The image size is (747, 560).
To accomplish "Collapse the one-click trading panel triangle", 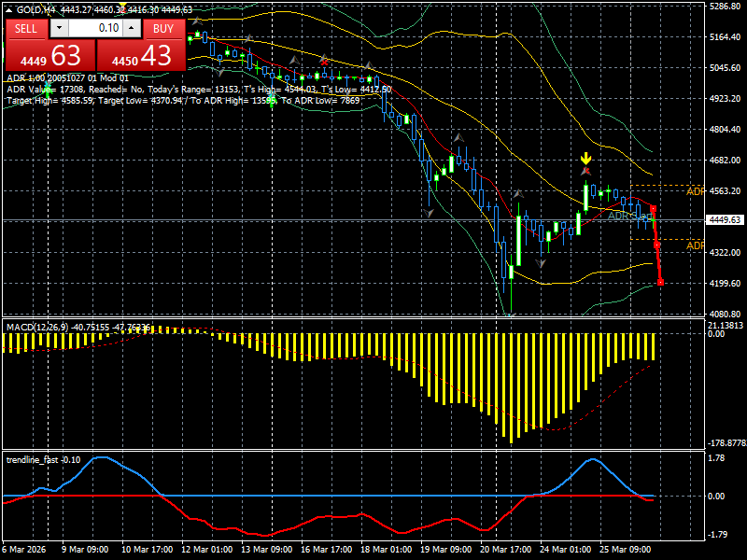I will 10,10.
